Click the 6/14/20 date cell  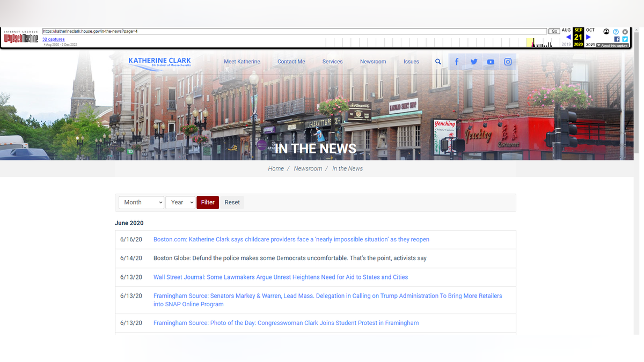[131, 258]
